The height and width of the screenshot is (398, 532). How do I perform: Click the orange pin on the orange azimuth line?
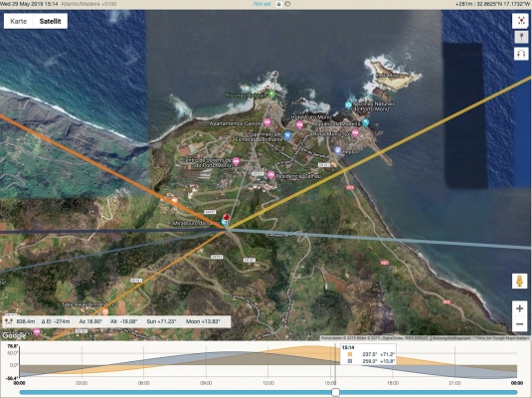[x=174, y=200]
